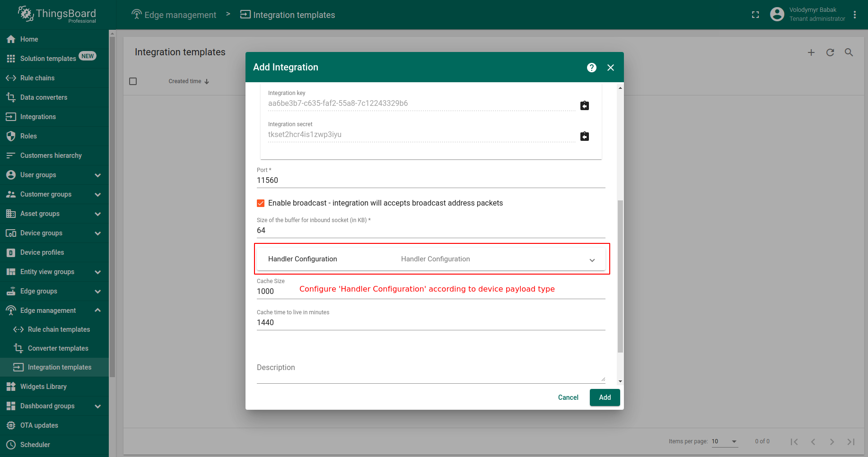
Task: Tick the select-all checkbox in table header
Action: (133, 81)
